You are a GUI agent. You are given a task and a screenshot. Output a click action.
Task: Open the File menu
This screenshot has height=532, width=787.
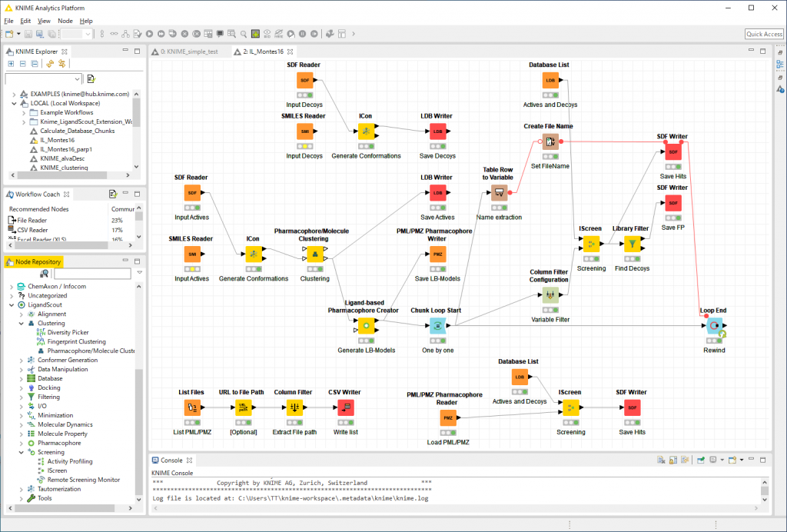tap(8, 21)
